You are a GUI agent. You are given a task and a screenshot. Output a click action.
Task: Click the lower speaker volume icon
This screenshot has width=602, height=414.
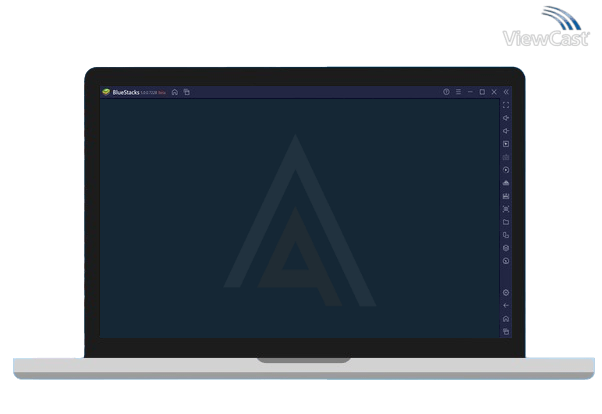pyautogui.click(x=506, y=131)
